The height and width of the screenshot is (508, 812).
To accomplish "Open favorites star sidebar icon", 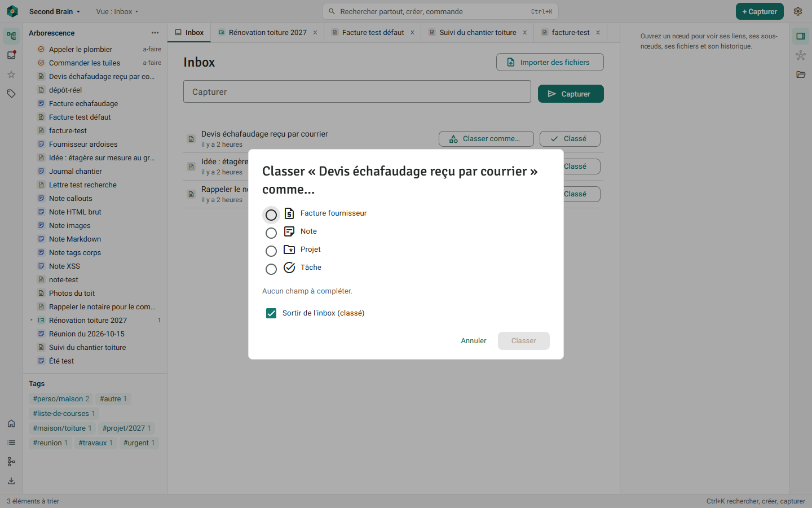I will tap(11, 75).
